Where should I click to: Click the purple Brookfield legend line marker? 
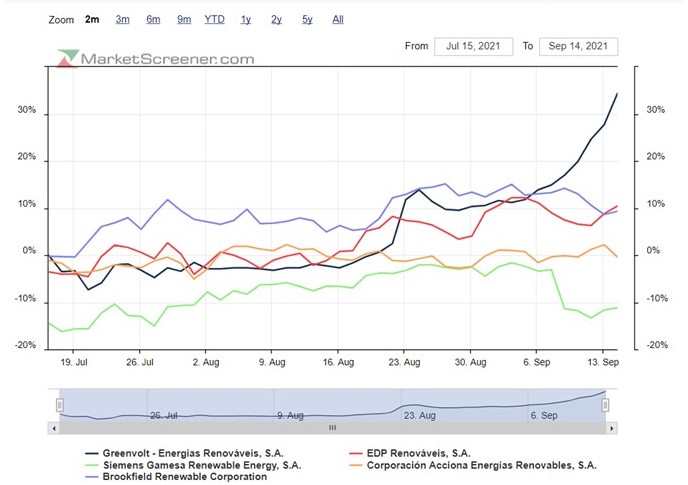pos(92,477)
